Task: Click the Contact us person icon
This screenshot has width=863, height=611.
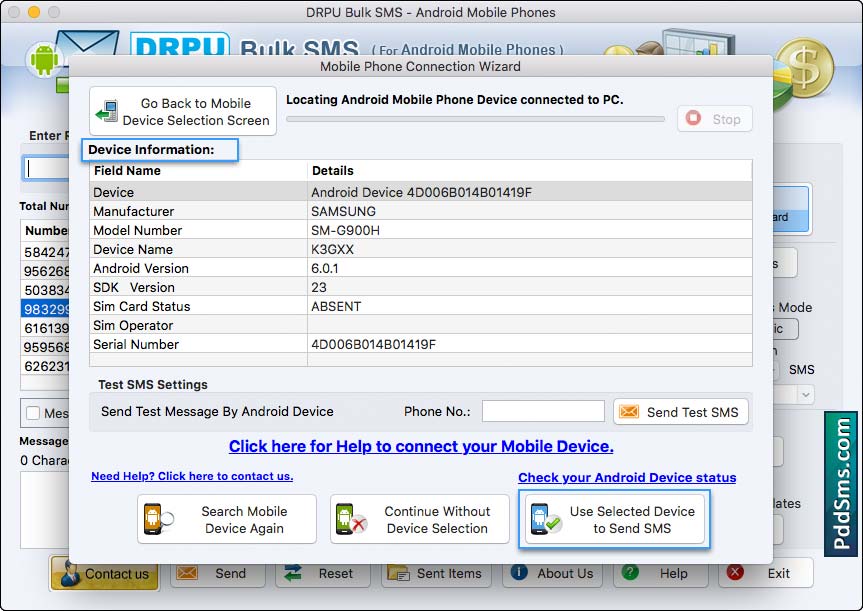Action: tap(69, 574)
